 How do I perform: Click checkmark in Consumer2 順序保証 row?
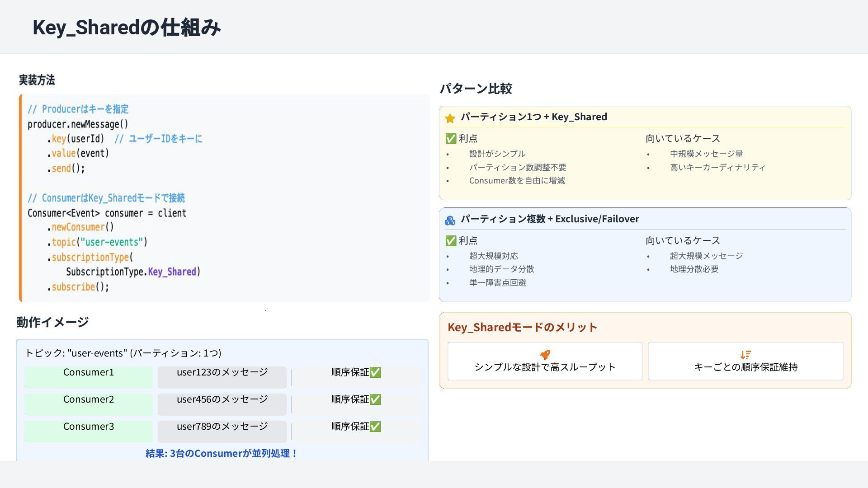click(375, 399)
